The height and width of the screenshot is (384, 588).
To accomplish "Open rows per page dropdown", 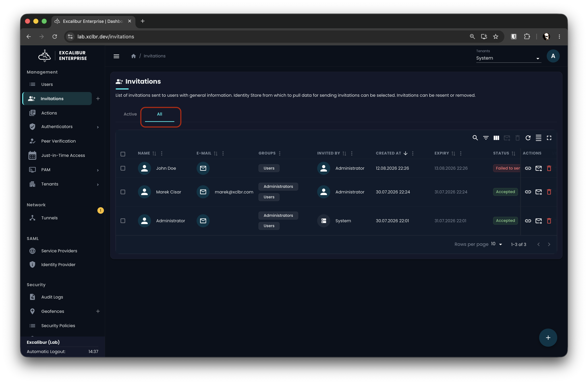I will tap(497, 244).
